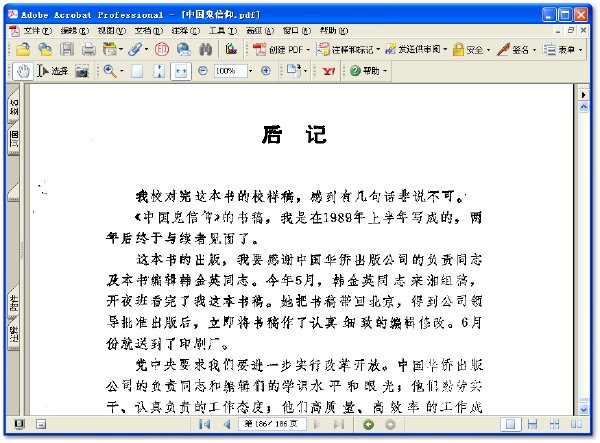Open the 窗口(W) menu

297,30
